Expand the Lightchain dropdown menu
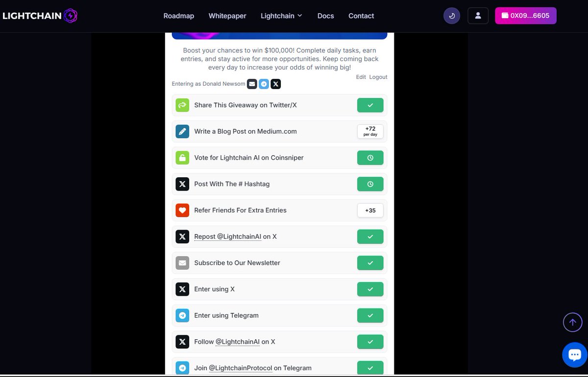588x377 pixels. click(x=281, y=16)
